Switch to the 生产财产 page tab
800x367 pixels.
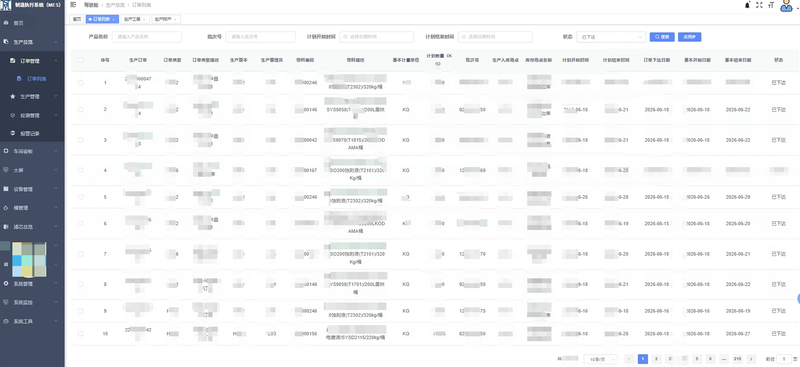(166, 19)
